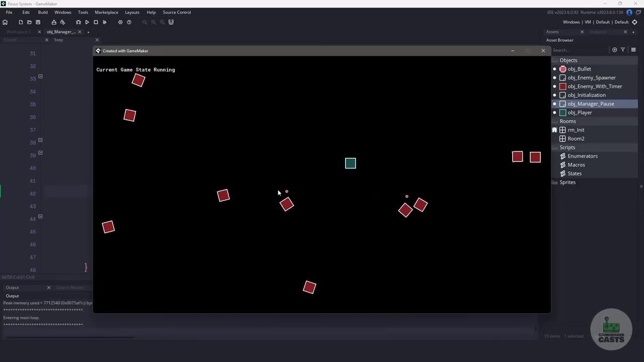The height and width of the screenshot is (362, 644).
Task: Go to the Home start page icon
Action: 5,22
